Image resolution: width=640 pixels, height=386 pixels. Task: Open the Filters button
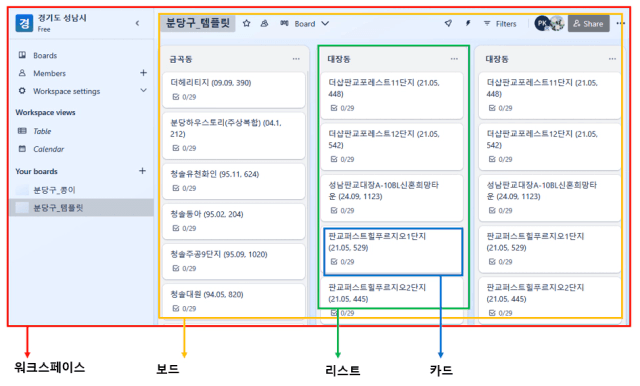(500, 24)
